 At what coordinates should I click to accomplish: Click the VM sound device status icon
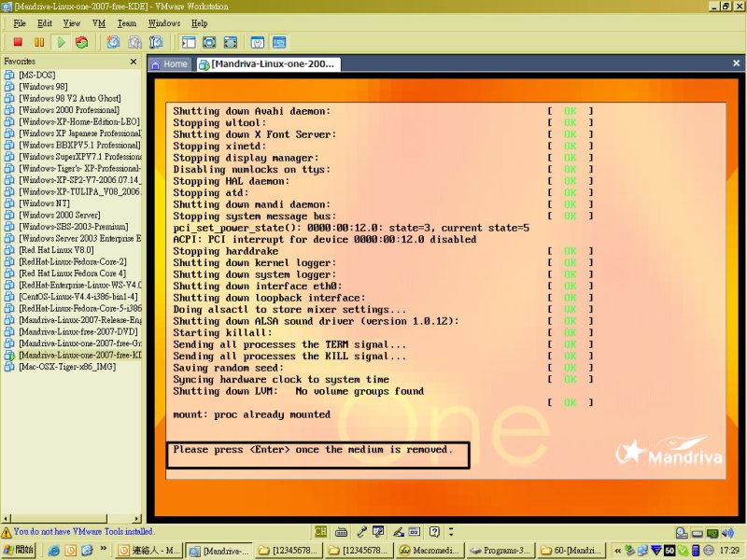(727, 533)
